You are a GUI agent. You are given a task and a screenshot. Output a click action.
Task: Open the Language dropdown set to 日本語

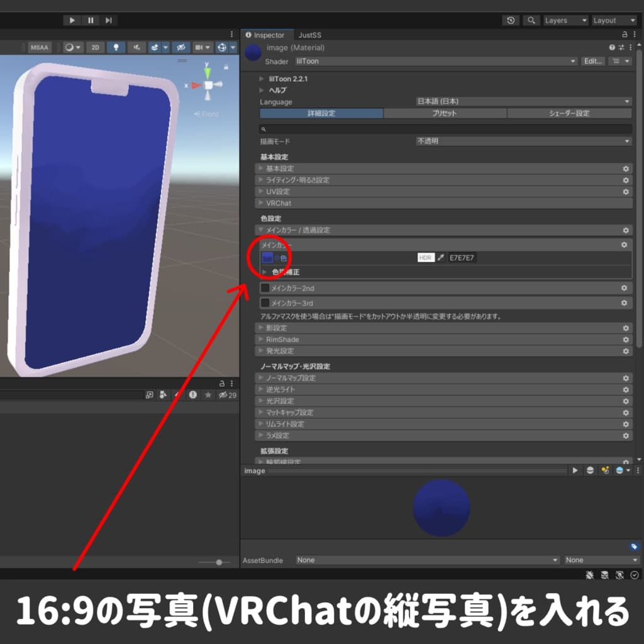click(522, 101)
